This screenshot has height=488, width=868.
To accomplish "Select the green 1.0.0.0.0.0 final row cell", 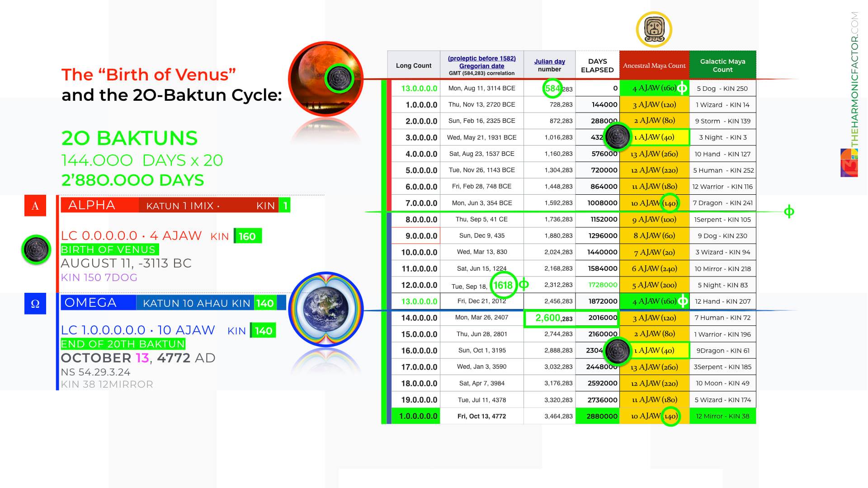I will tap(416, 416).
